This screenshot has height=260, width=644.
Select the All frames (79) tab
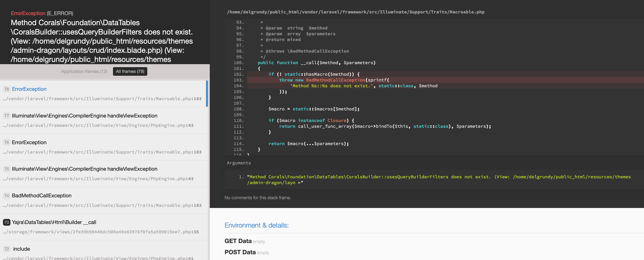point(130,71)
